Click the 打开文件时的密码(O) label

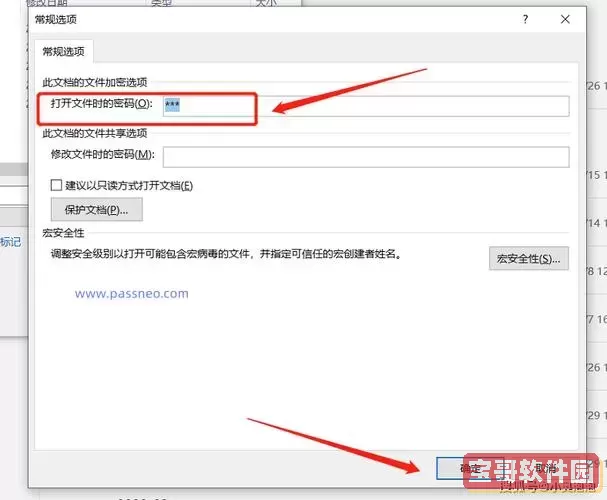102,103
